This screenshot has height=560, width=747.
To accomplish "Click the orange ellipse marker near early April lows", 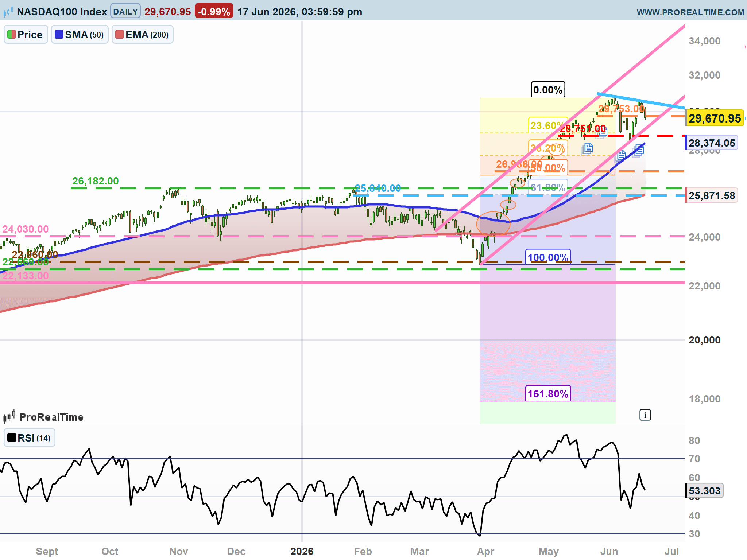I will (x=493, y=223).
